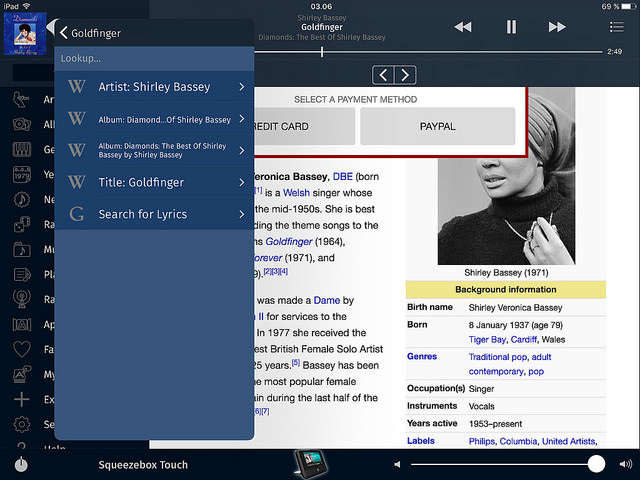Open citation reference [5]
This screenshot has width=640, height=480.
click(296, 362)
